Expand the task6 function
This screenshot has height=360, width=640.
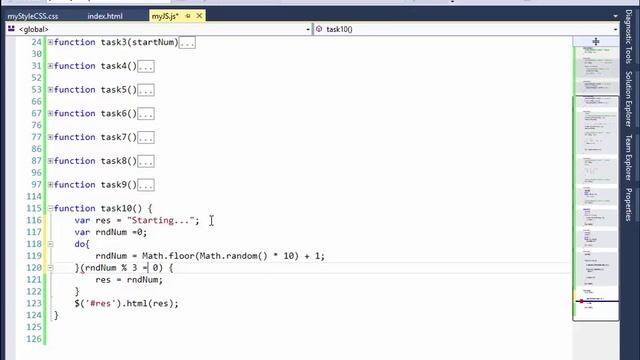click(x=50, y=113)
